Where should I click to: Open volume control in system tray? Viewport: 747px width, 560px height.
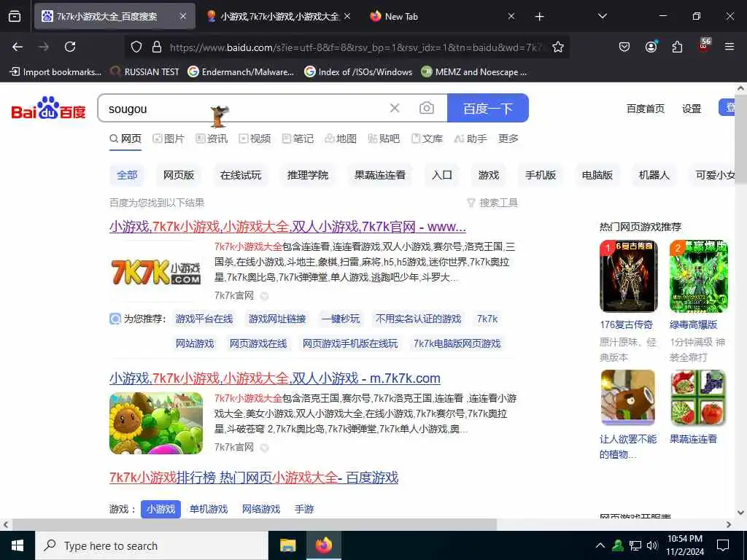652,545
